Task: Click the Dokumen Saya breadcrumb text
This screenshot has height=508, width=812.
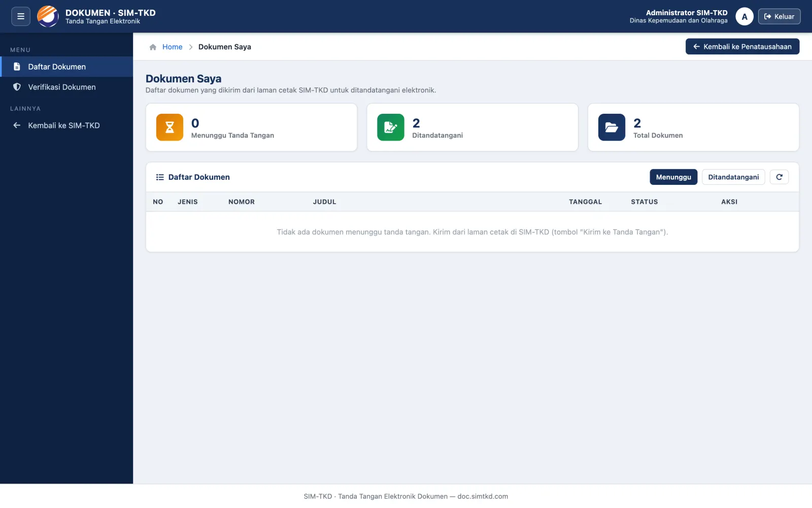Action: (x=225, y=47)
